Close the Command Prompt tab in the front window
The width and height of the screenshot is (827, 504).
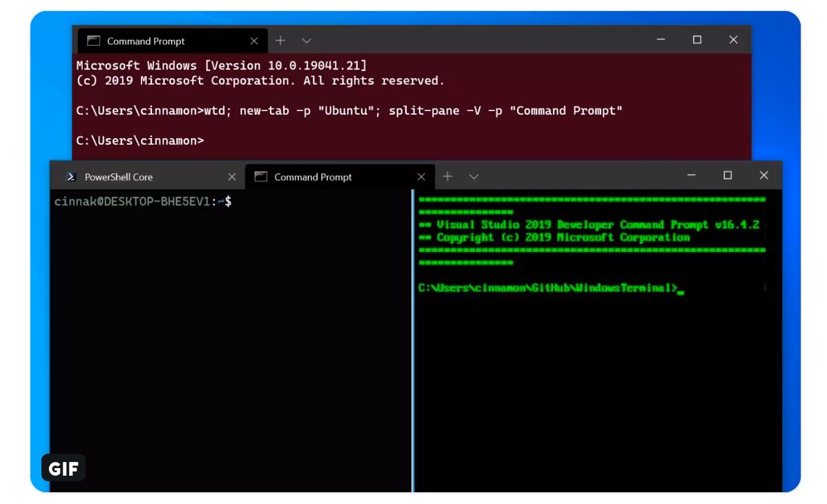coord(421,177)
